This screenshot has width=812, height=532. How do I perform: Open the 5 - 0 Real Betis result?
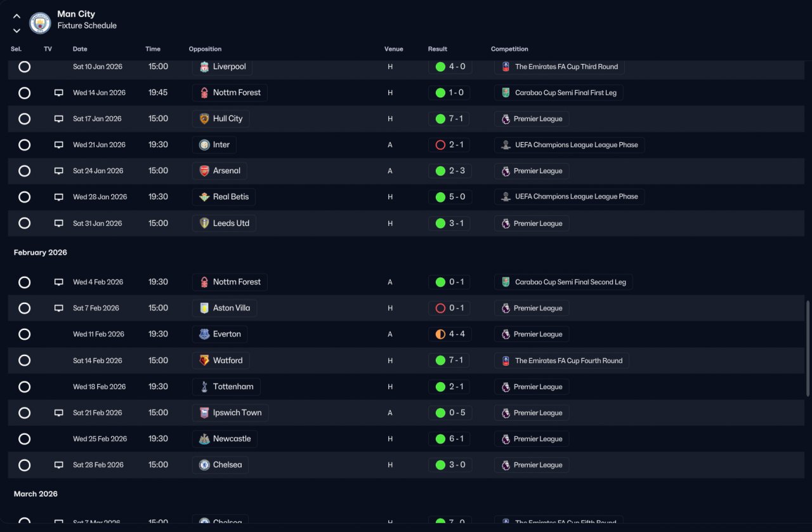(x=450, y=197)
